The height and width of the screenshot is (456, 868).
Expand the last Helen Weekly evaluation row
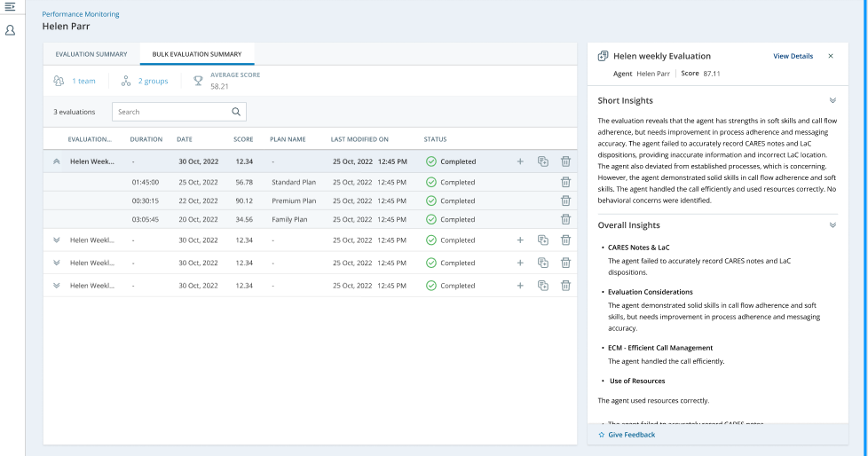tap(57, 286)
